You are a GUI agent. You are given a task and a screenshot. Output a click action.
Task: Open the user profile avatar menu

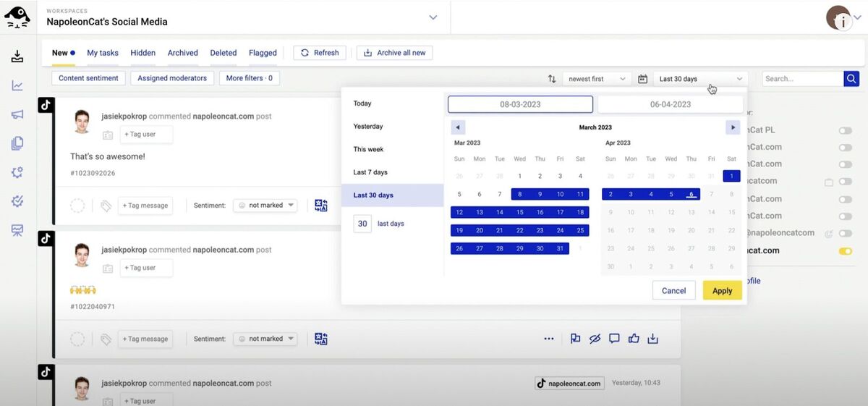click(839, 17)
